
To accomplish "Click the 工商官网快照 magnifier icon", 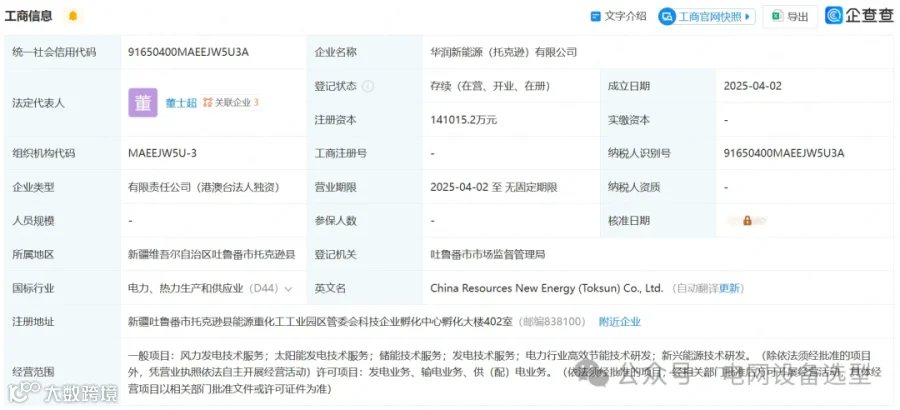I will pyautogui.click(x=668, y=17).
